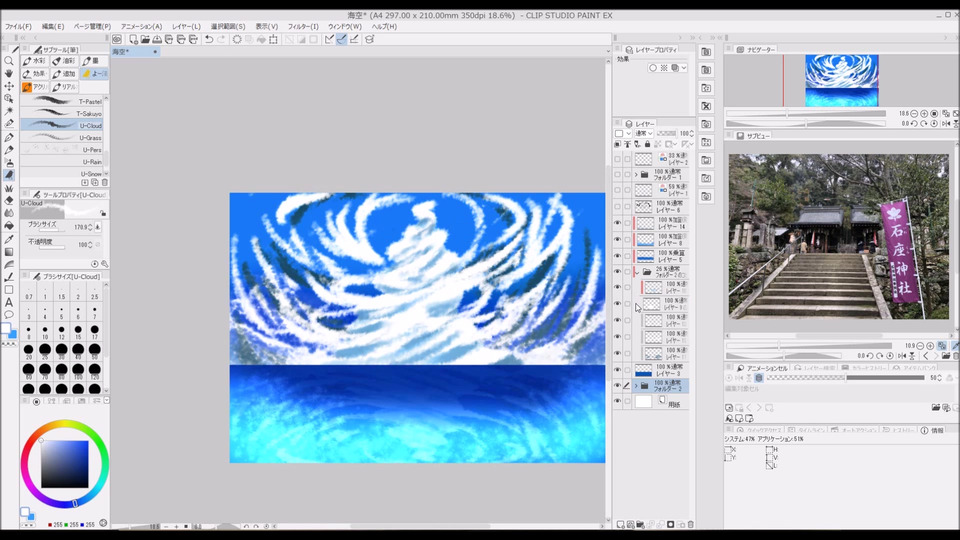Open the フィルター(I) menu

click(x=303, y=27)
